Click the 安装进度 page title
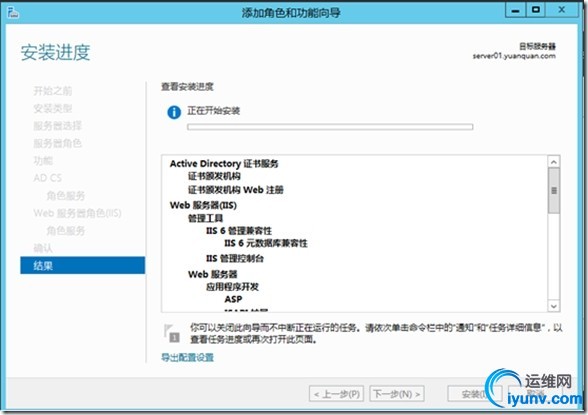Viewport: 588px width, 415px height. click(x=56, y=52)
